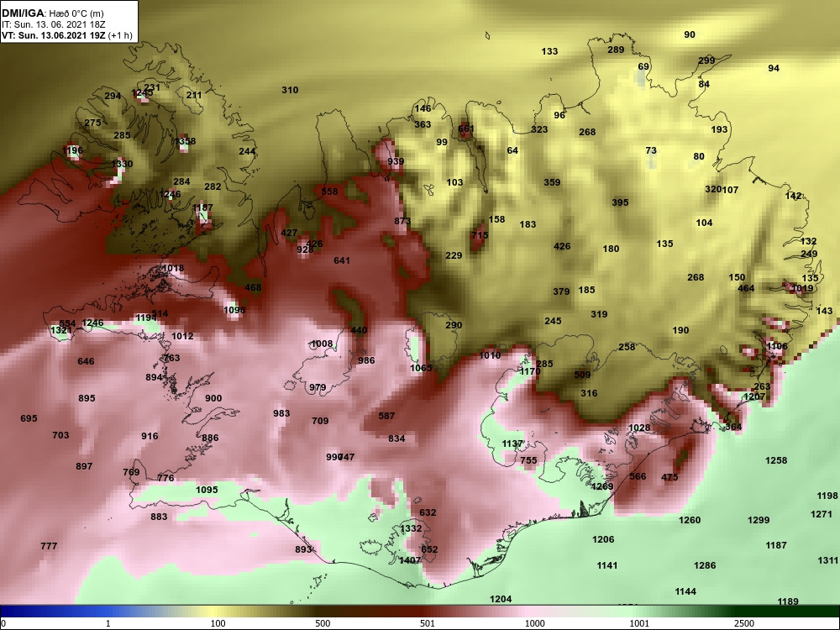
Task: Click the map value 1065
Action: [x=421, y=368]
